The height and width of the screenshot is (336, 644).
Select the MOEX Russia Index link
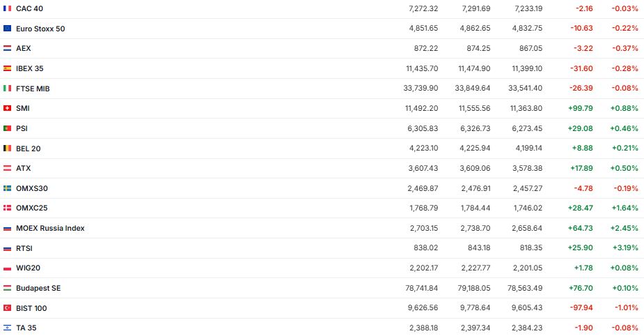click(50, 228)
